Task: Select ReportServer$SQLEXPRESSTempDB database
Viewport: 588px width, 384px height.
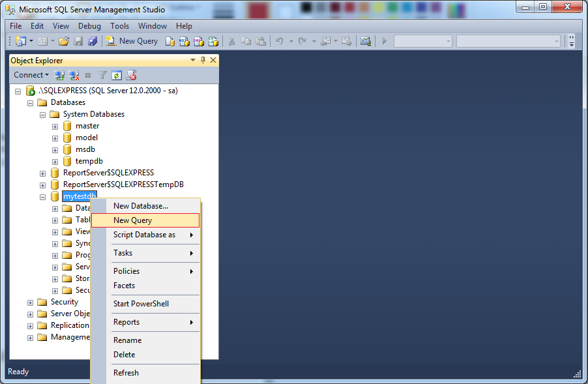Action: tap(123, 185)
